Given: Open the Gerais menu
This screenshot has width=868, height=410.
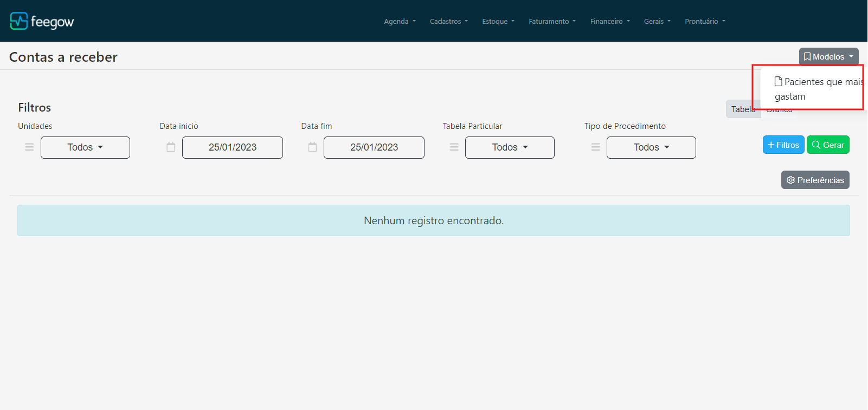Looking at the screenshot, I should coord(657,22).
